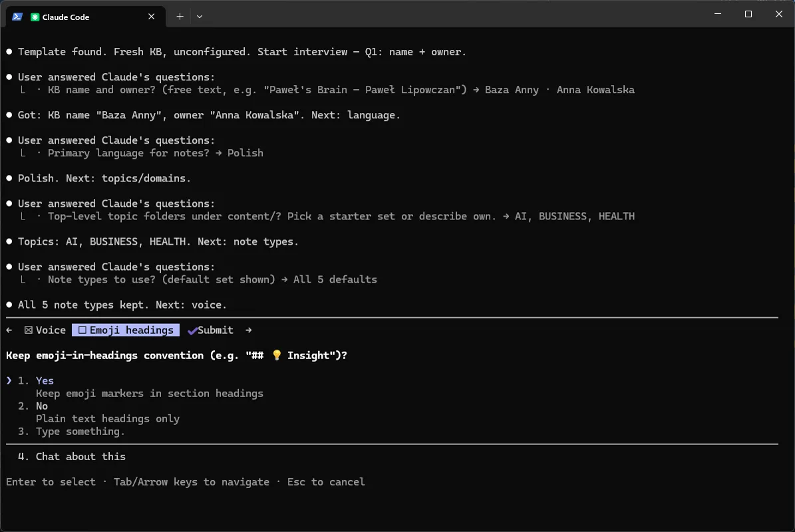This screenshot has height=532, width=795.
Task: Click the Submit checkmark icon
Action: point(192,331)
